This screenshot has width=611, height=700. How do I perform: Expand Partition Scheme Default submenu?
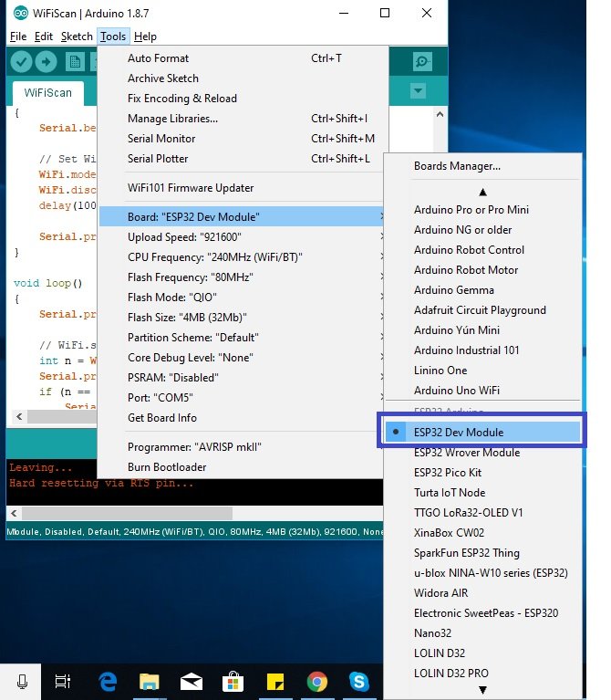pyautogui.click(x=241, y=338)
